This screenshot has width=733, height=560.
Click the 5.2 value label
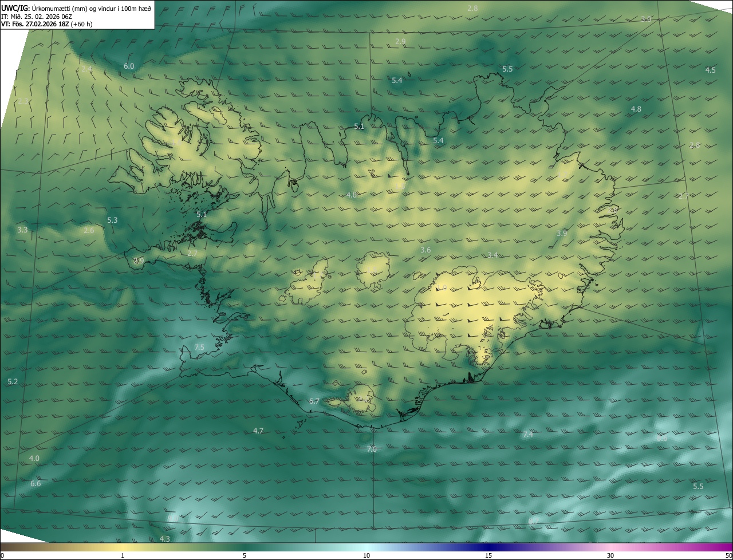[x=13, y=382]
